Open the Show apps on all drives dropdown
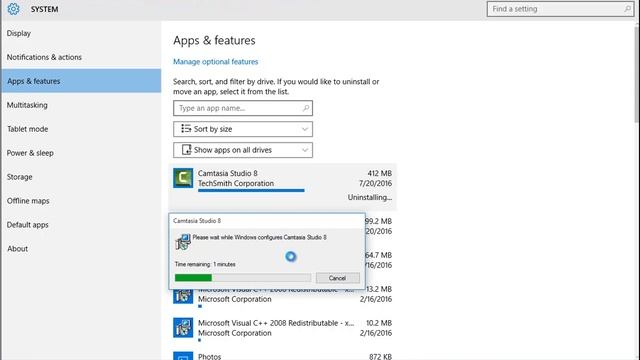The height and width of the screenshot is (360, 640). [x=243, y=150]
